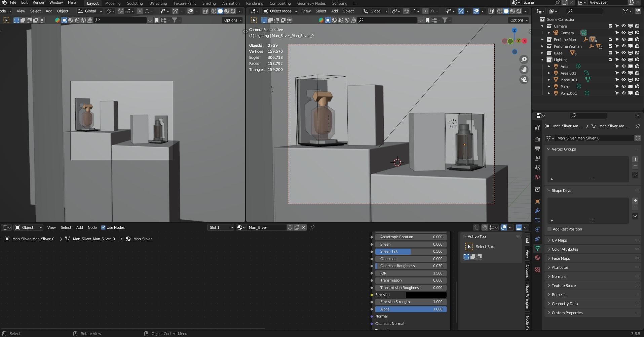Add a new vertex group with plus
Screen dimensions: 644x337
(635, 159)
